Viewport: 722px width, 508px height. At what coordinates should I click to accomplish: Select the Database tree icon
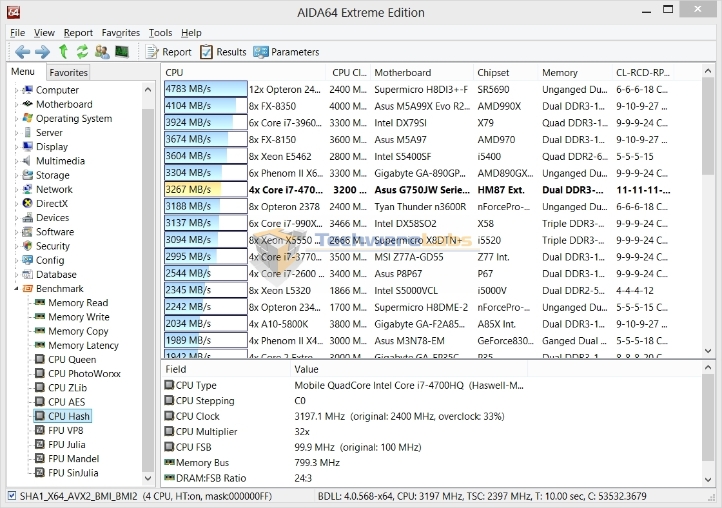click(x=28, y=274)
